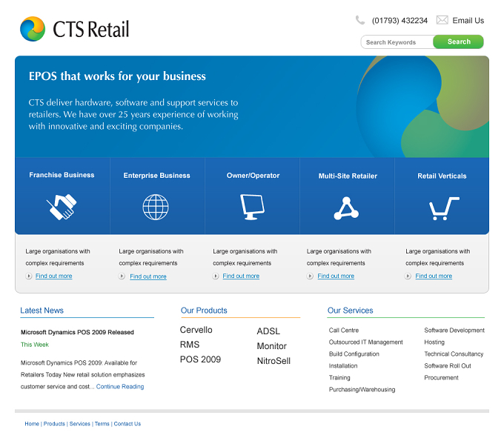The height and width of the screenshot is (438, 504).
Task: Click the CTS Retail globe logo
Action: pos(33,29)
